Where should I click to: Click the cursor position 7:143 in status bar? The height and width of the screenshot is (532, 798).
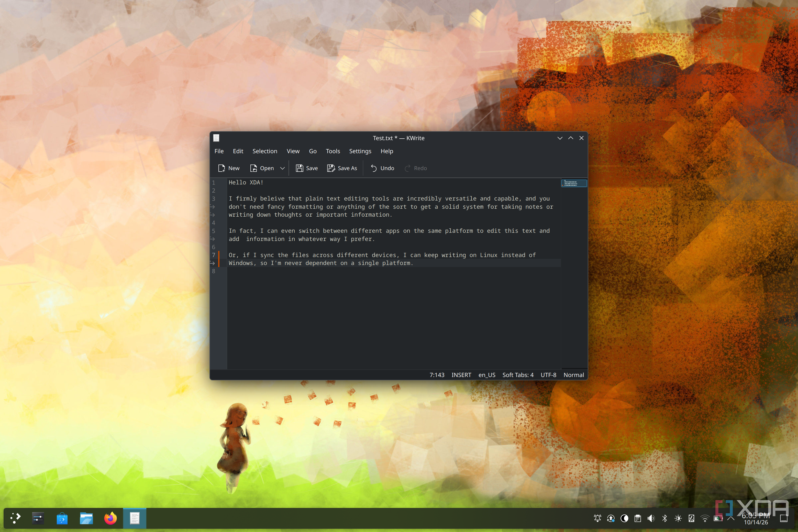(x=437, y=375)
